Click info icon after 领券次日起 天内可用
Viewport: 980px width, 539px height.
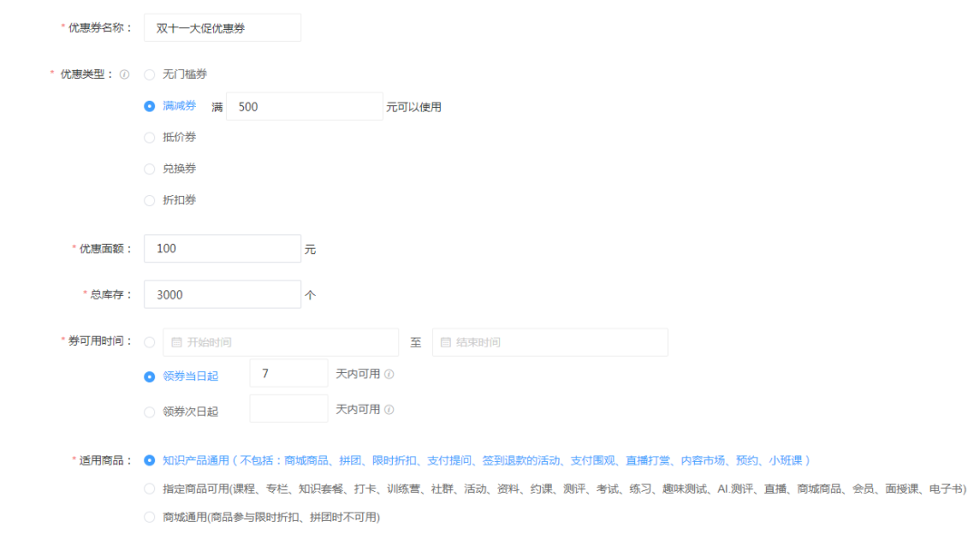pos(389,409)
